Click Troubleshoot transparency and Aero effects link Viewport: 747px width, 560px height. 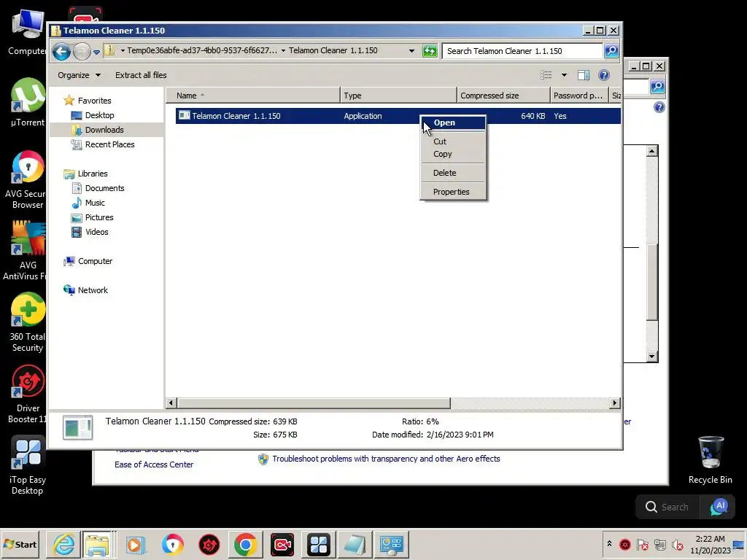(386, 459)
